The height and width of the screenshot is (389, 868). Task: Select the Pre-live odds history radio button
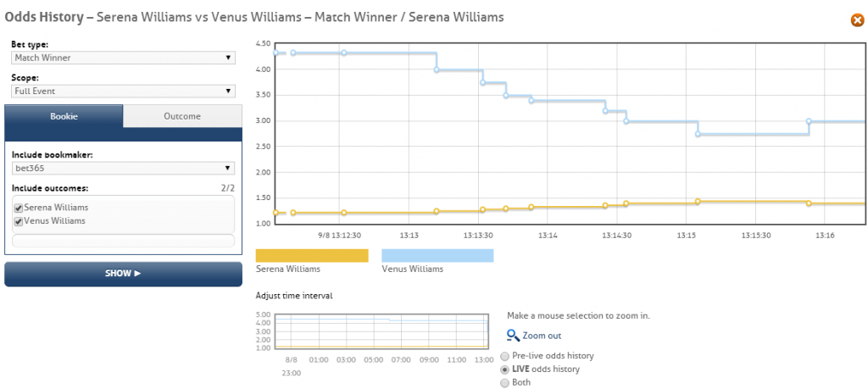[506, 356]
